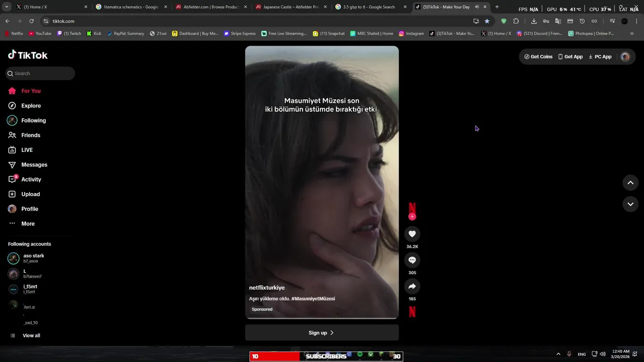Click the bookmark star in address bar
The width and height of the screenshot is (644, 362).
coord(487,21)
